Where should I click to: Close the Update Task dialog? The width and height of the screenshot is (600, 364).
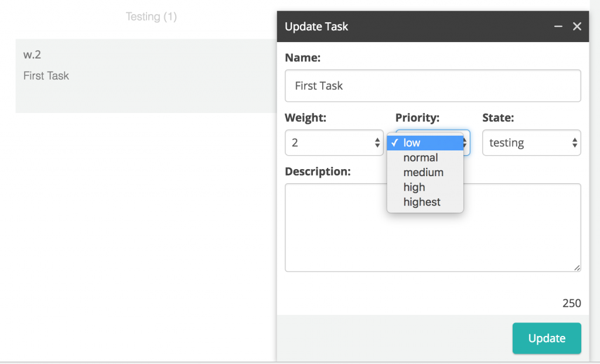pyautogui.click(x=577, y=26)
